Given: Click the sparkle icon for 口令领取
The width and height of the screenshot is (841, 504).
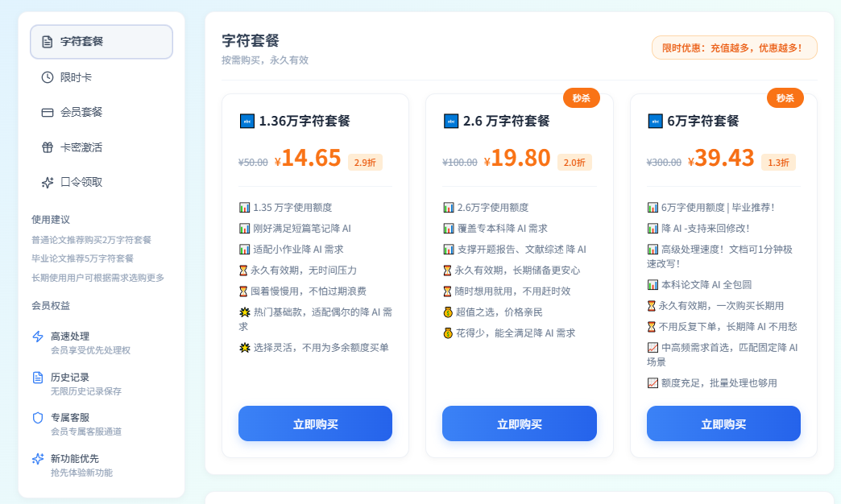Looking at the screenshot, I should (x=48, y=183).
